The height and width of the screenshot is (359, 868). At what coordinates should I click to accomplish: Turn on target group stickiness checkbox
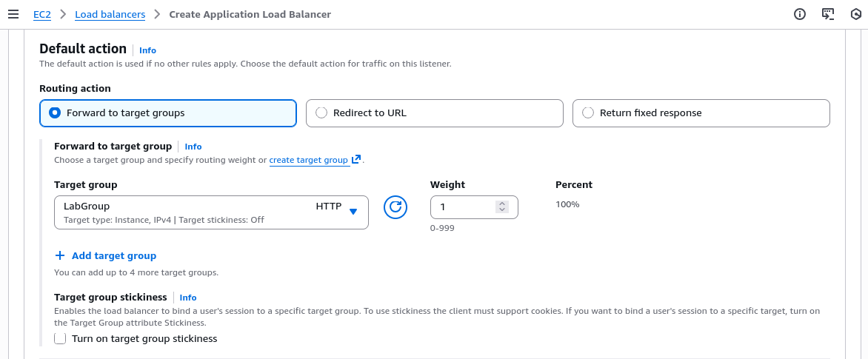pos(60,338)
